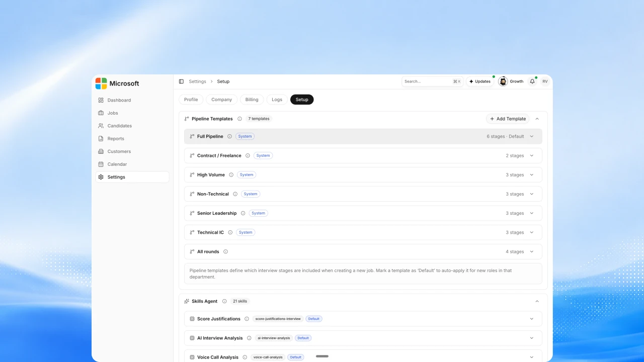Open the Billing tab
The image size is (644, 362).
click(252, 100)
